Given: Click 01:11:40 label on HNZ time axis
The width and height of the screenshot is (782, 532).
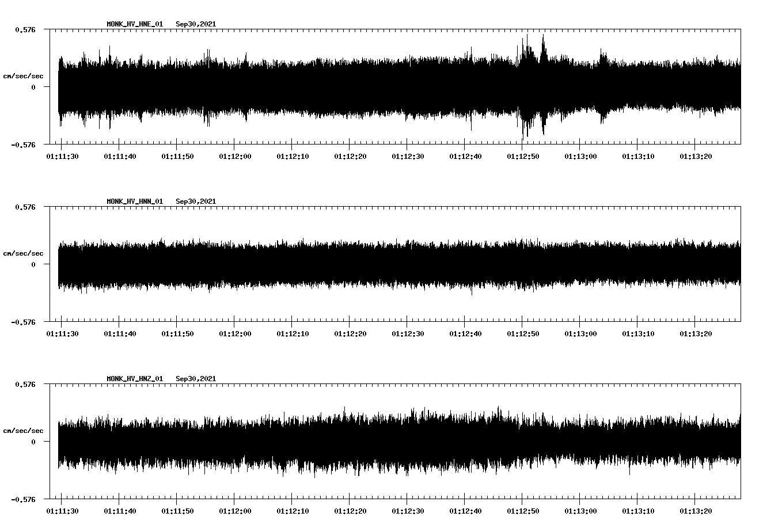Looking at the screenshot, I should (119, 511).
